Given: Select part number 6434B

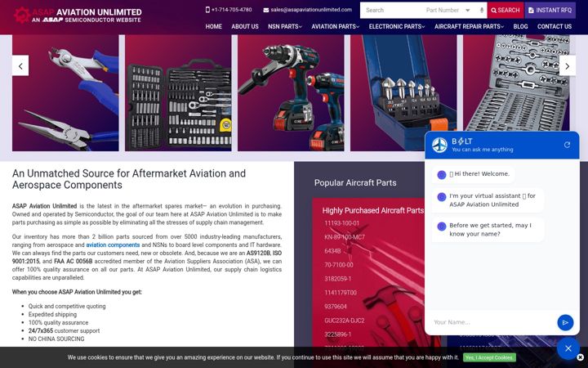Looking at the screenshot, I should click(x=332, y=251).
